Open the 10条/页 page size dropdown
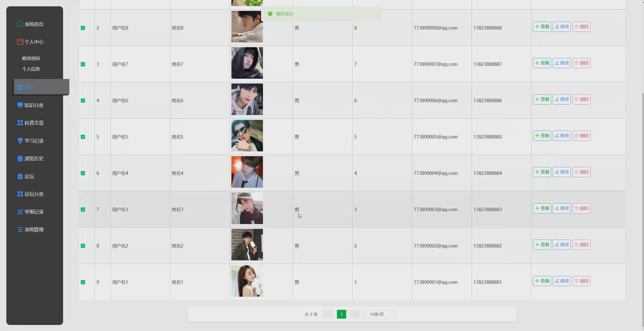Image resolution: width=644 pixels, height=331 pixels. pyautogui.click(x=379, y=314)
